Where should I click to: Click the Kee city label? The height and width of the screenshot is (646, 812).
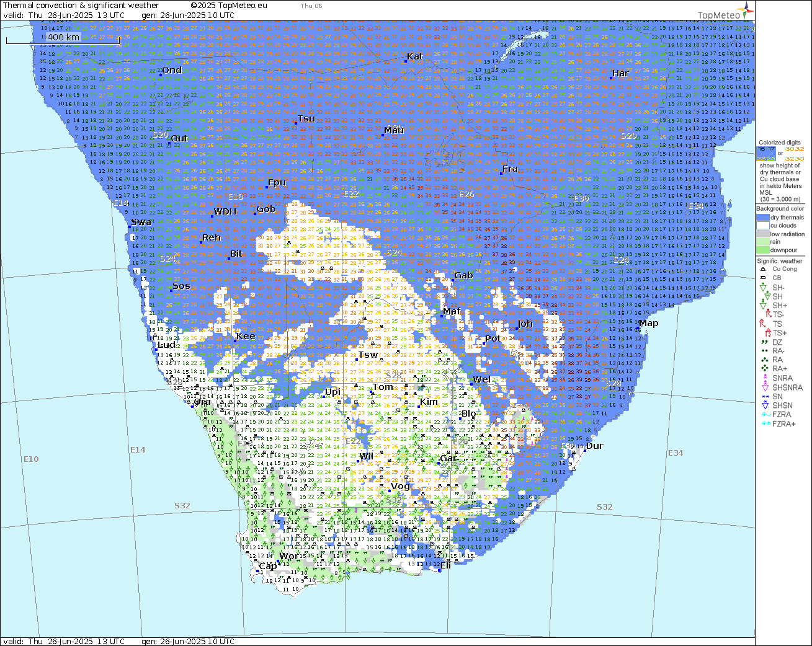pyautogui.click(x=246, y=336)
